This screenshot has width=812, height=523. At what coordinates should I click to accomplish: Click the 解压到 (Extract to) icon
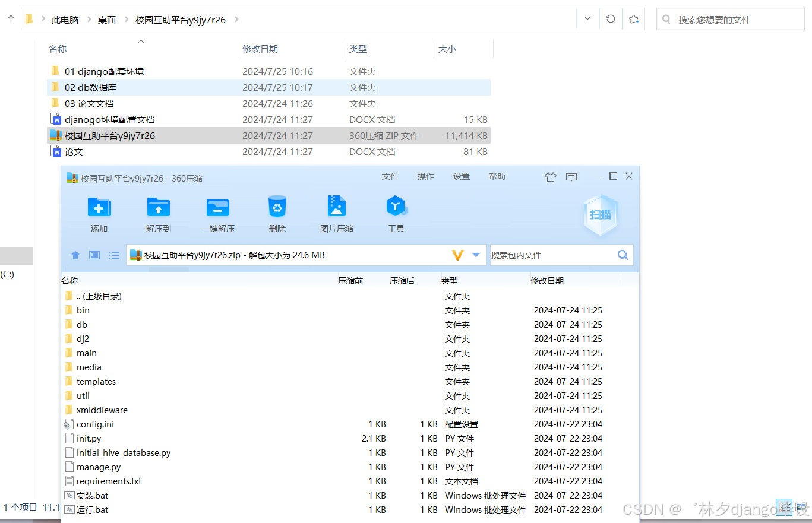click(158, 214)
